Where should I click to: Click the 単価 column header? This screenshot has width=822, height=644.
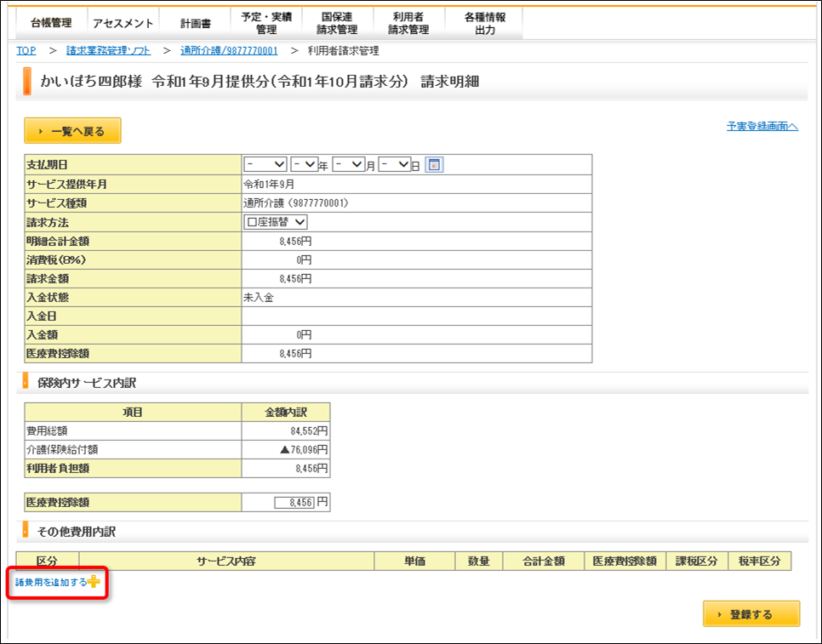coord(414,561)
